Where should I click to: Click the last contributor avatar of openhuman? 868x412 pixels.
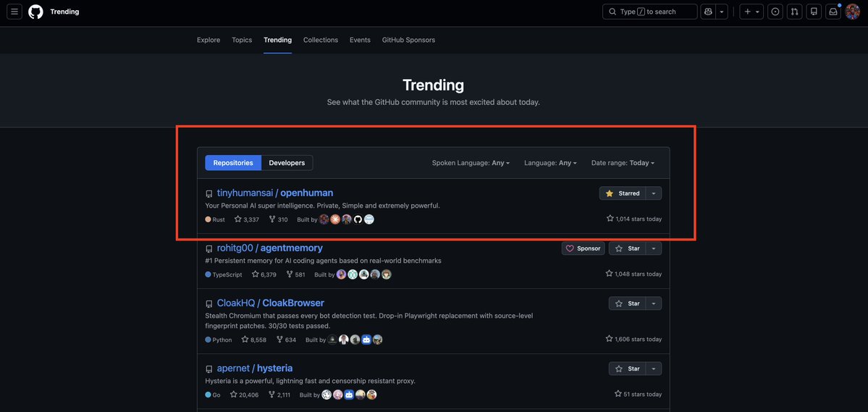click(x=369, y=219)
